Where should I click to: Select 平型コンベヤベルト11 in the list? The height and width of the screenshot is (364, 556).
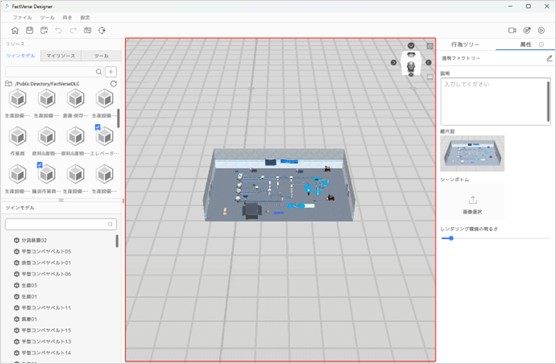(46, 308)
